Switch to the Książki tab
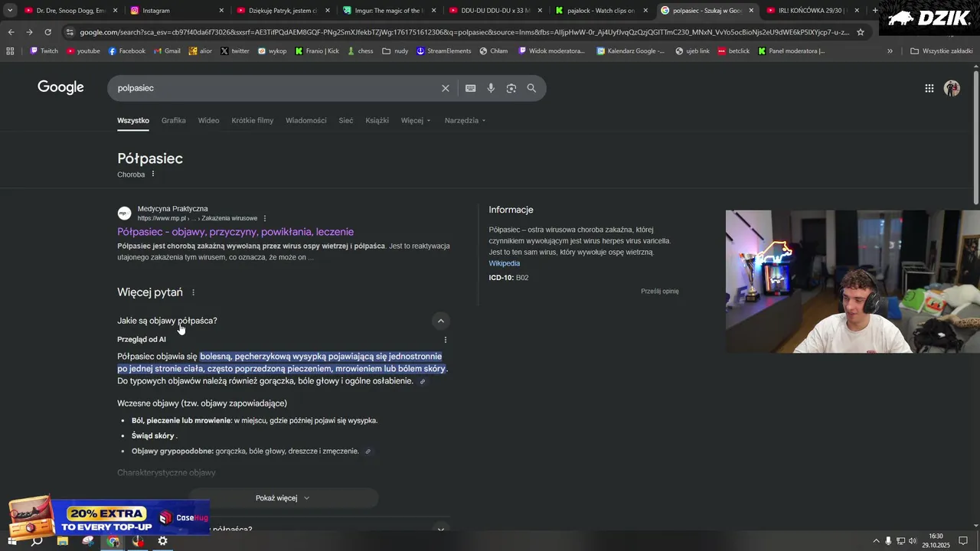Viewport: 980px width, 551px height. [377, 120]
